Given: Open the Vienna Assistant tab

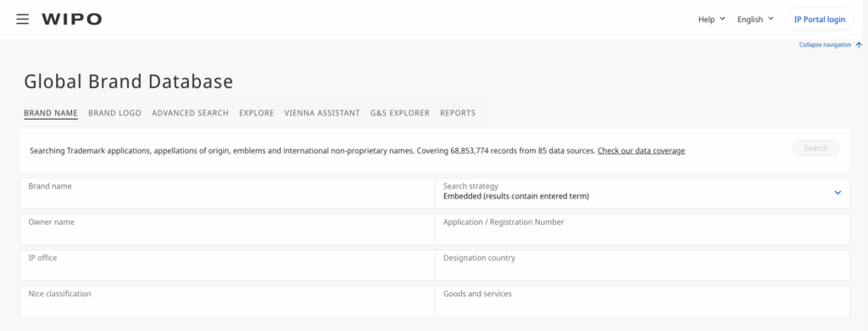Looking at the screenshot, I should pos(322,113).
